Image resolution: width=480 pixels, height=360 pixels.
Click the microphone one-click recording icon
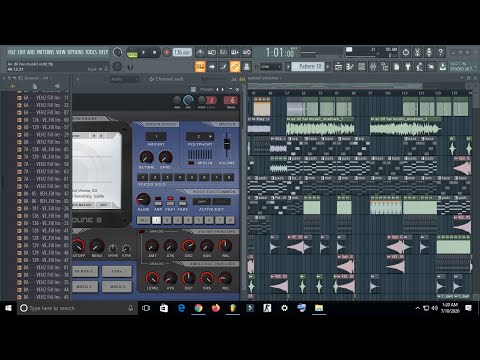(429, 52)
